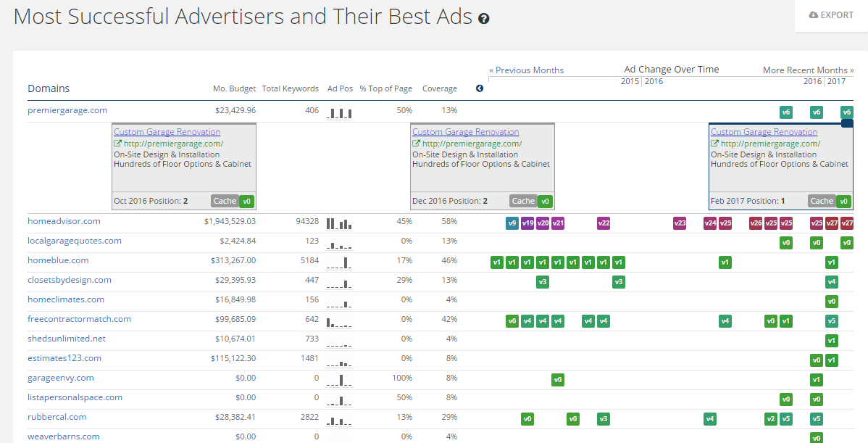This screenshot has height=443, width=868.
Task: Click the v9 ad marker for homeadvisor.com
Action: (x=512, y=223)
